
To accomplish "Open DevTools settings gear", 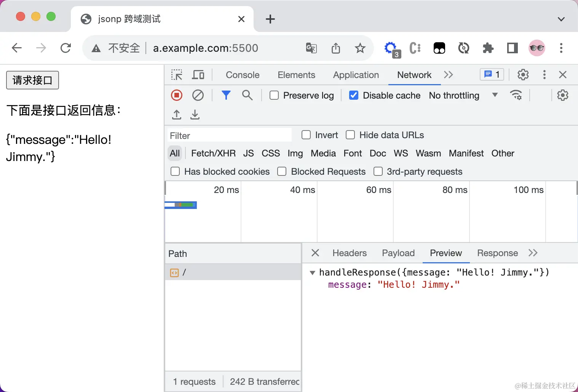I will tap(523, 75).
